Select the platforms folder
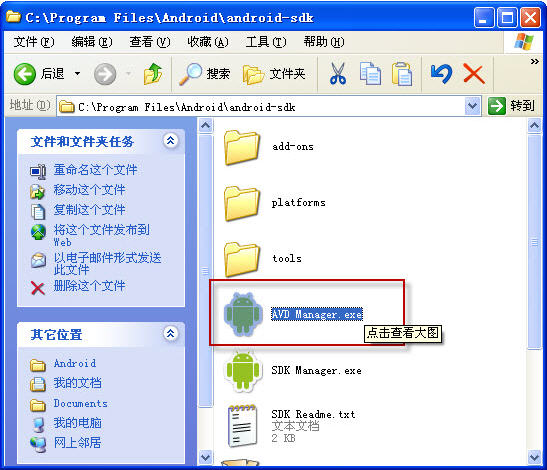Screen dimensions: 547x470 click(275, 203)
